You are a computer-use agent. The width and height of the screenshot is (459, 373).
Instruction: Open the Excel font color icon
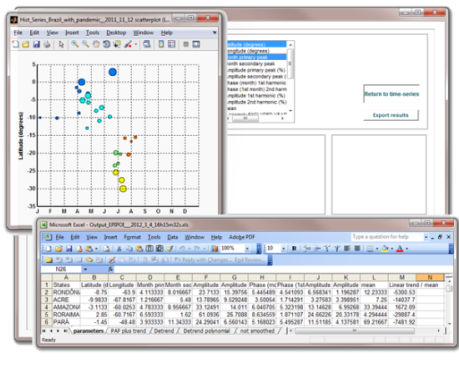[400, 248]
